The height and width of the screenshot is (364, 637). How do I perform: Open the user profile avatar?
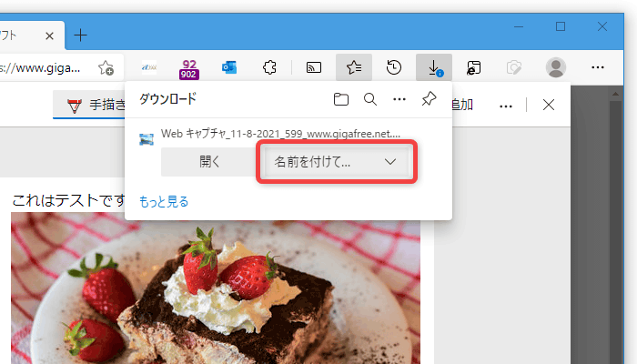point(556,67)
